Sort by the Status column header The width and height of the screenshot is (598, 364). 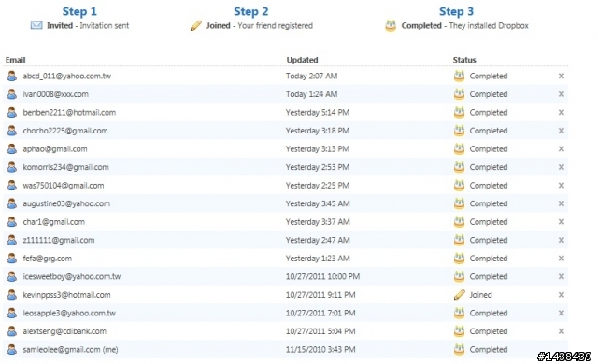pyautogui.click(x=464, y=60)
